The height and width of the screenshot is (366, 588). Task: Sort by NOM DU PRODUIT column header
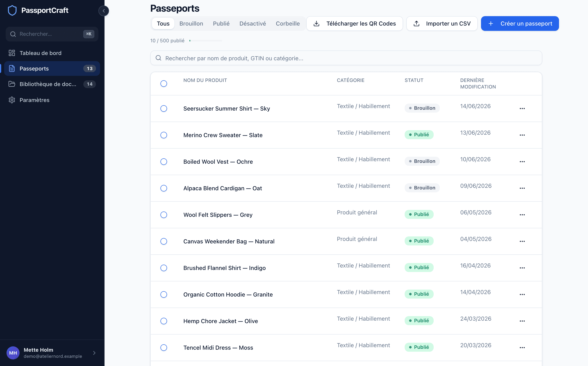point(205,80)
